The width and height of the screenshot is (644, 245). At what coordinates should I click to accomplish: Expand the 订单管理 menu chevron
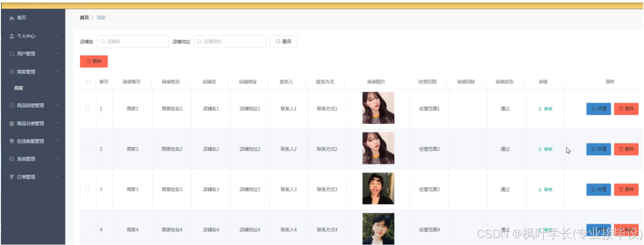pos(57,176)
